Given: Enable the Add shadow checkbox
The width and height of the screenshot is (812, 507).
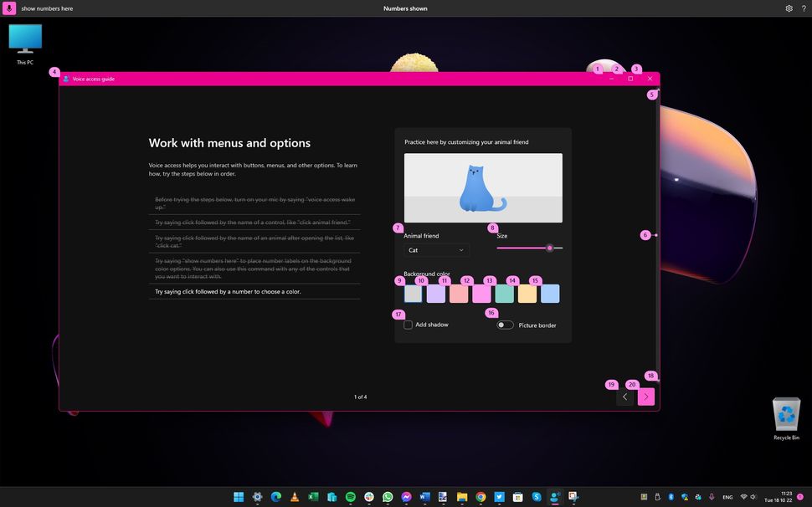Looking at the screenshot, I should [409, 325].
